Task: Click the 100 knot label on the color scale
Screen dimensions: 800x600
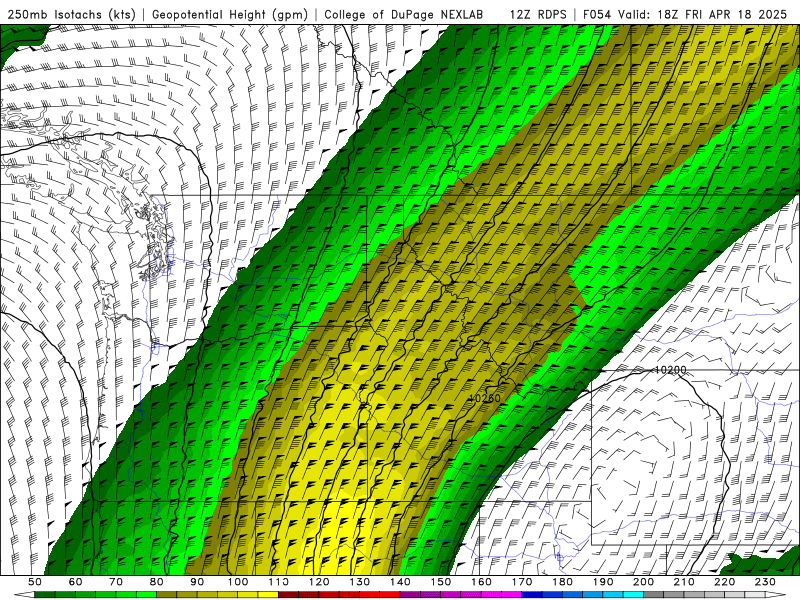Action: click(238, 582)
